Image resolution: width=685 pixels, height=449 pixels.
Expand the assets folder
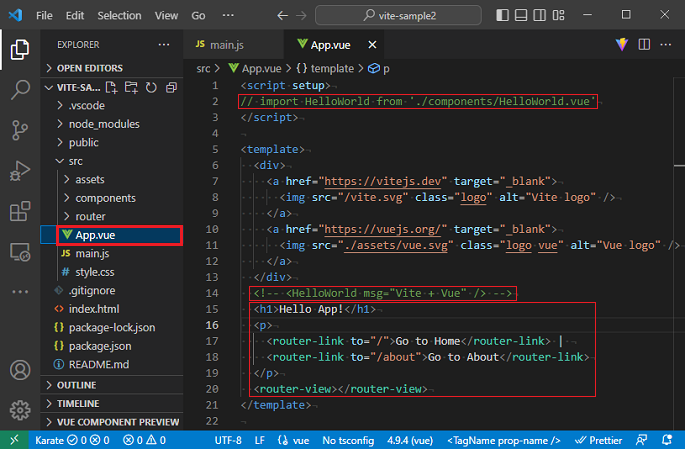[x=112, y=180]
